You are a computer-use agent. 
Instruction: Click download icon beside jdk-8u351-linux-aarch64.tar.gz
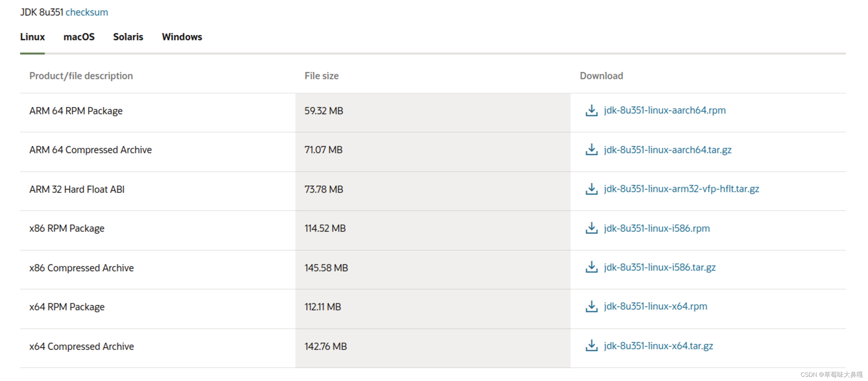[591, 150]
